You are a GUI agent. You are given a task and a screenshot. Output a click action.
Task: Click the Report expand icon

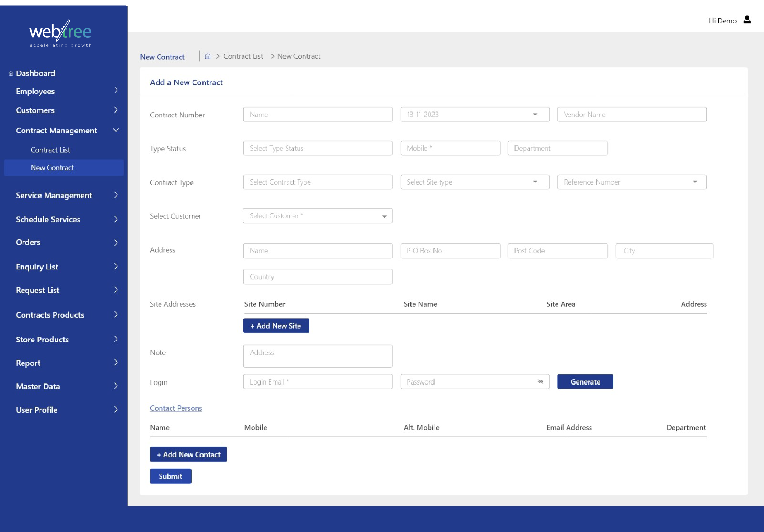pyautogui.click(x=116, y=362)
